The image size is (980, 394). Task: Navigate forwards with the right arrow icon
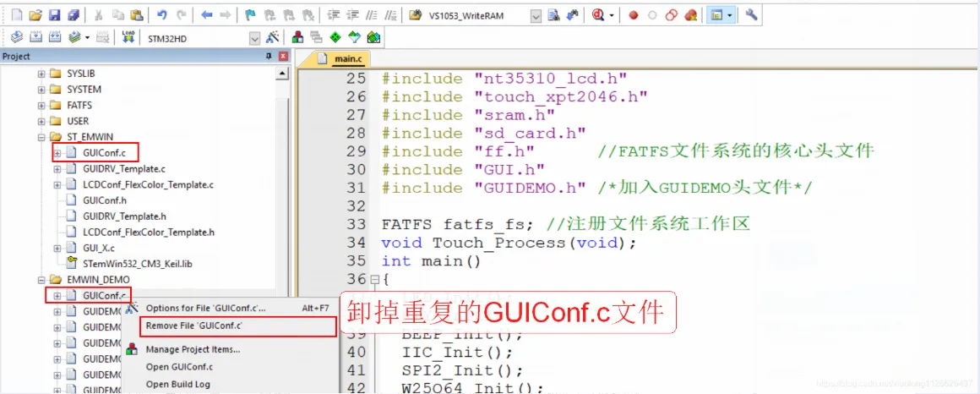226,15
